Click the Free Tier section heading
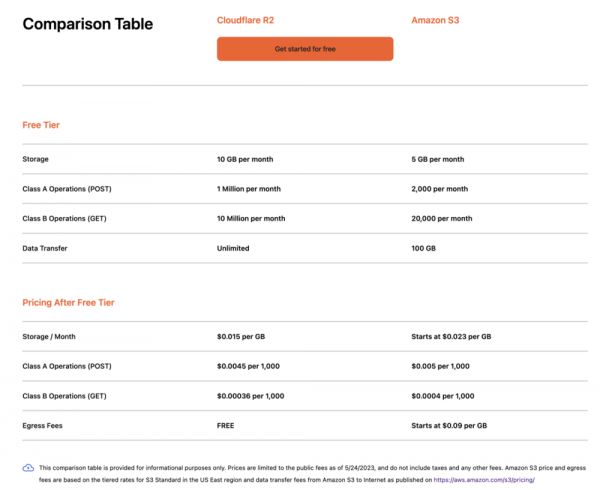 (42, 125)
